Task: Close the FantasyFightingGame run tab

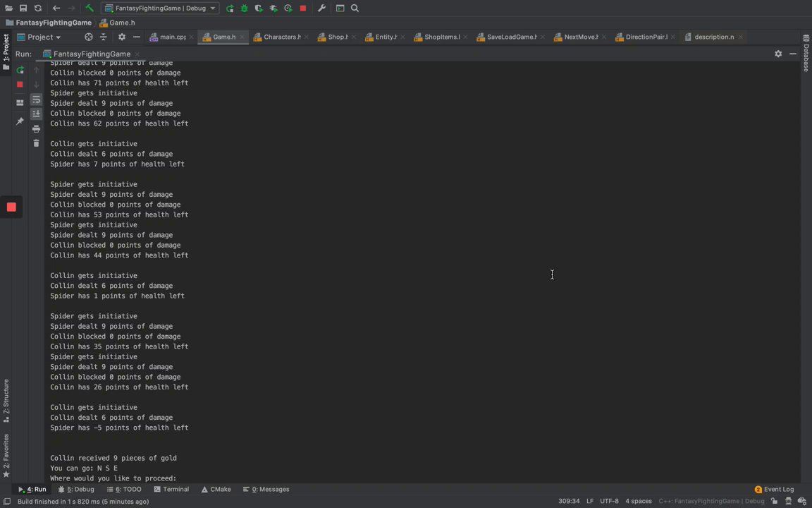Action: point(137,54)
